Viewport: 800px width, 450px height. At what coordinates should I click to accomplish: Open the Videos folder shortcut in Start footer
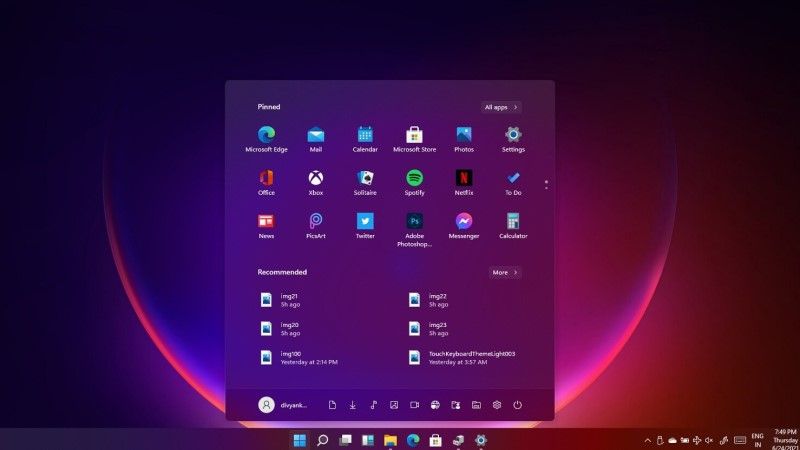pos(414,405)
